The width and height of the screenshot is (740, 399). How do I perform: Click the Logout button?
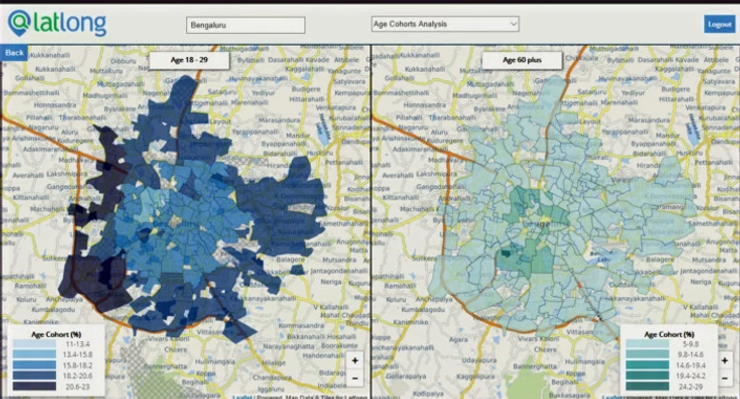(x=719, y=24)
